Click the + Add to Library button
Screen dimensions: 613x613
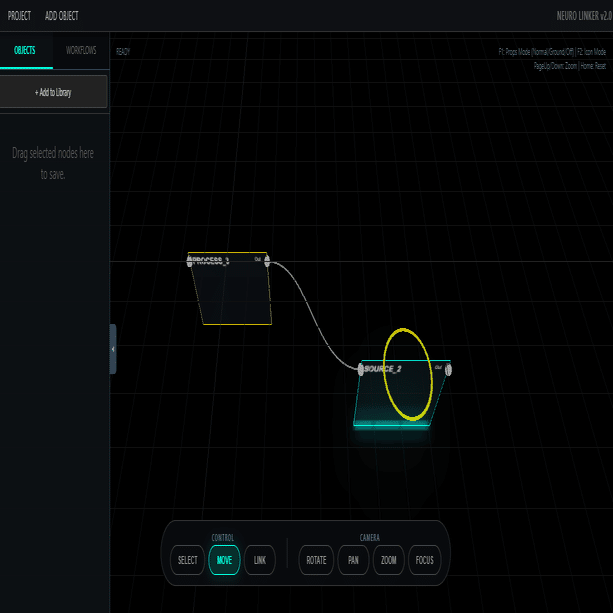(53, 92)
